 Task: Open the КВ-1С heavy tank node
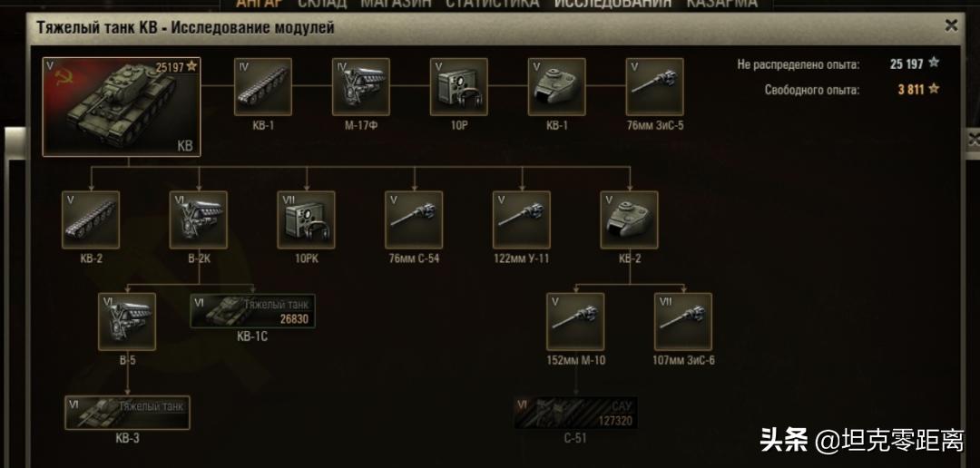click(253, 311)
